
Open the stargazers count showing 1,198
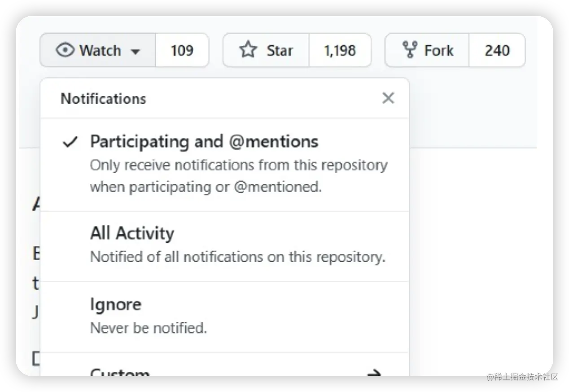(340, 50)
